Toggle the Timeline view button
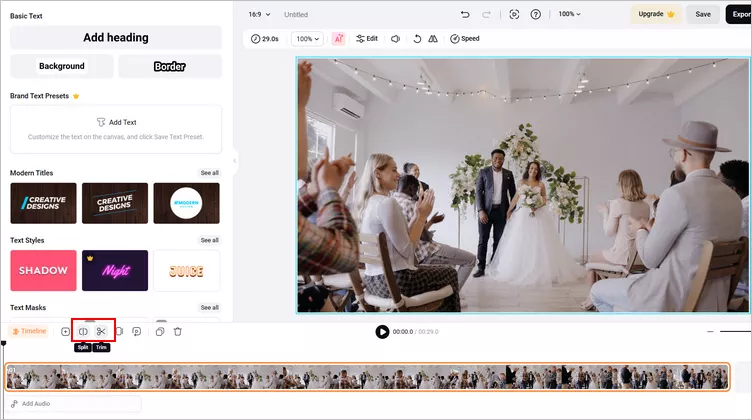The height and width of the screenshot is (420, 752). [x=29, y=331]
